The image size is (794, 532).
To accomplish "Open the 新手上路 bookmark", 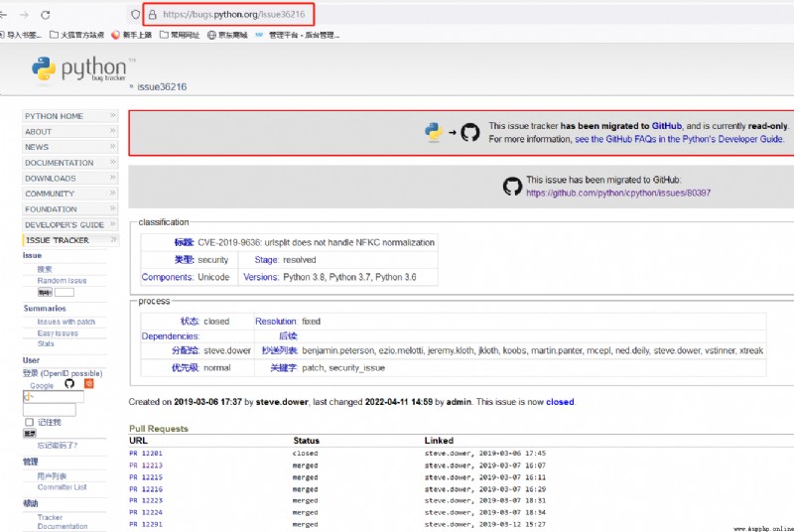I will pos(132,35).
